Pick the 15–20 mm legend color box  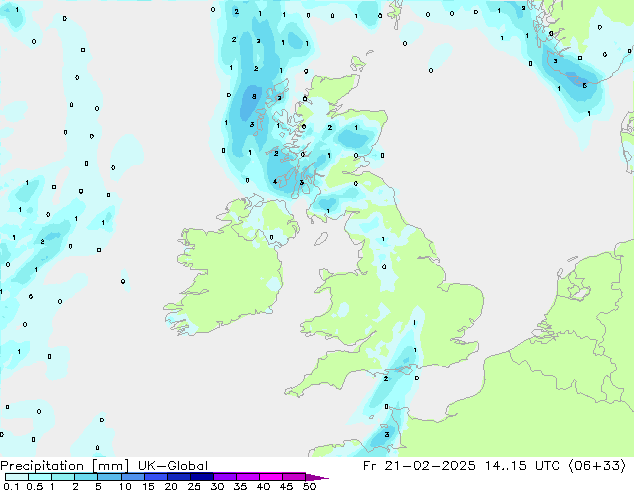(x=155, y=477)
